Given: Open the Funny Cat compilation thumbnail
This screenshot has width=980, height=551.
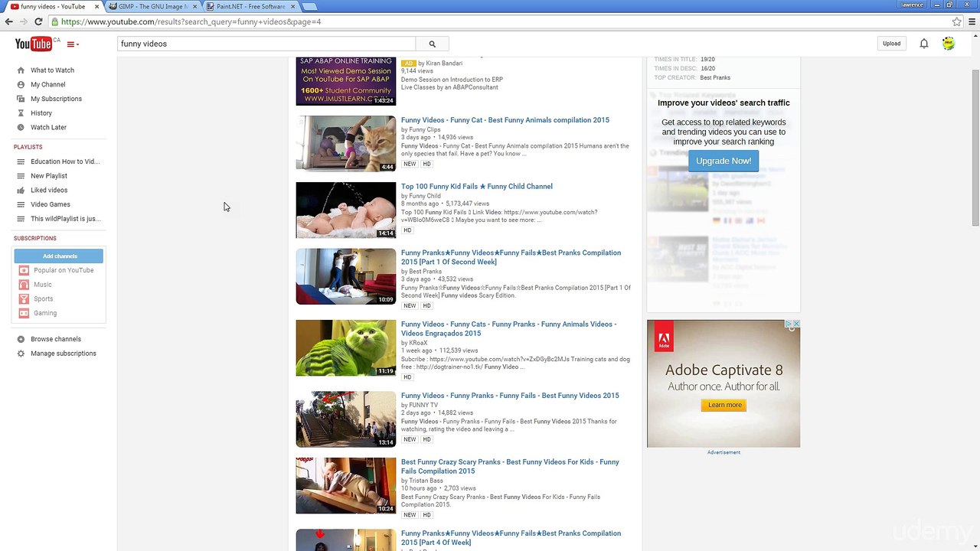Looking at the screenshot, I should point(346,144).
